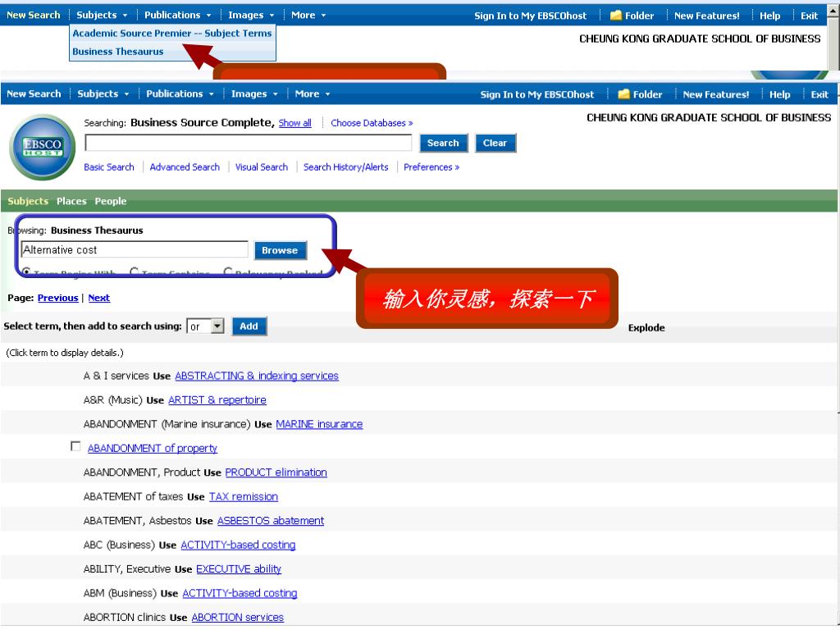Open ACTIVITY-based costing link in ABC row
Image resolution: width=840 pixels, height=630 pixels.
(x=238, y=545)
